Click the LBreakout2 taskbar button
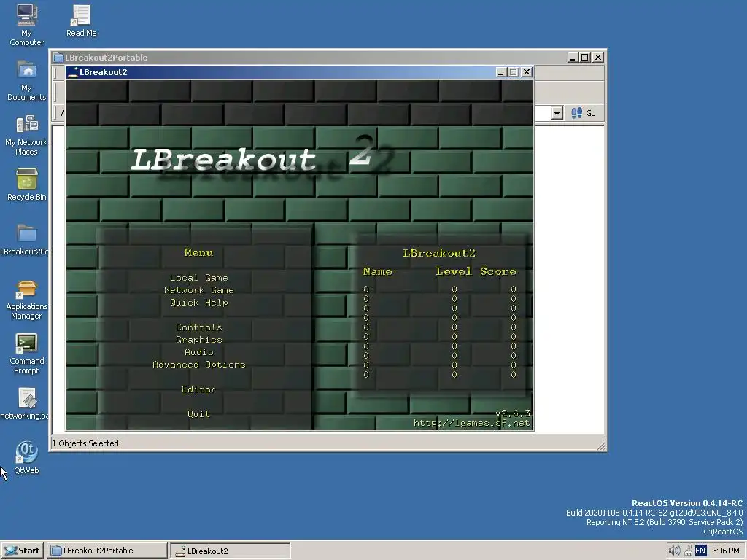The width and height of the screenshot is (747, 560). pos(231,551)
